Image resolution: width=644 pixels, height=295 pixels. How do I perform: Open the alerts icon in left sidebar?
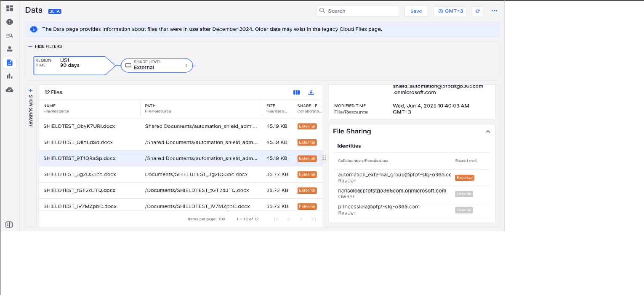tap(10, 22)
